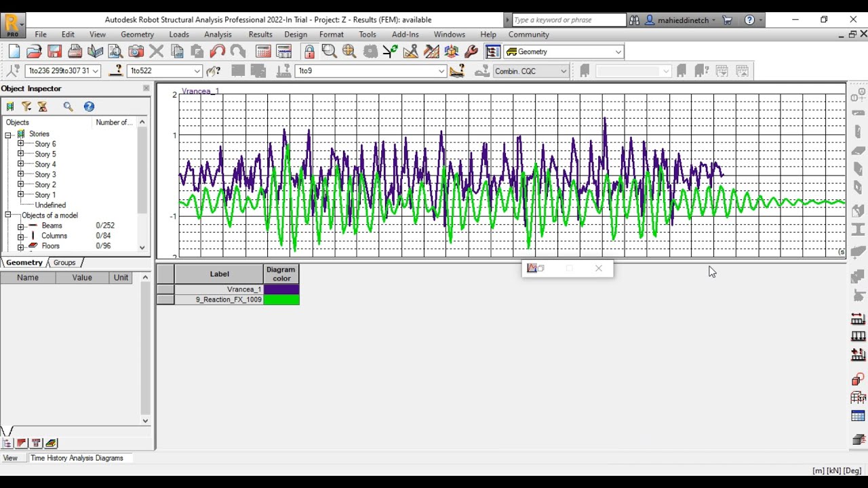
Task: Close the small floating toolbar window
Action: click(598, 268)
